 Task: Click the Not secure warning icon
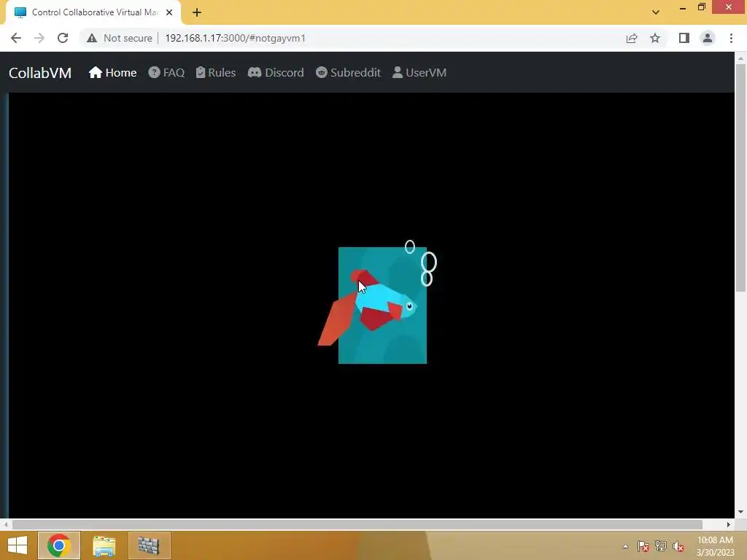click(92, 38)
